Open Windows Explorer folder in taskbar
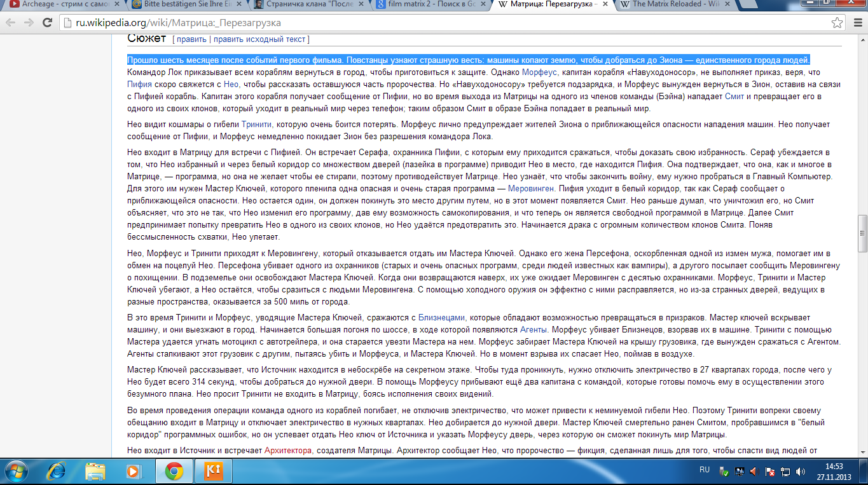The height and width of the screenshot is (485, 868). tap(95, 472)
